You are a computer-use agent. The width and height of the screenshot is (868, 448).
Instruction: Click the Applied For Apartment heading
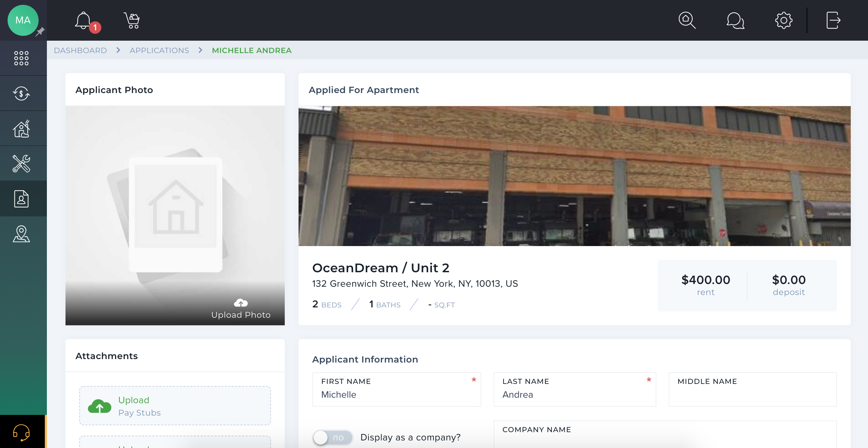click(x=364, y=90)
